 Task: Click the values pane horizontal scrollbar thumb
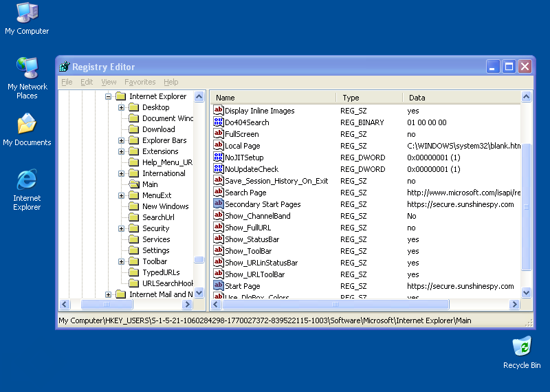point(335,304)
